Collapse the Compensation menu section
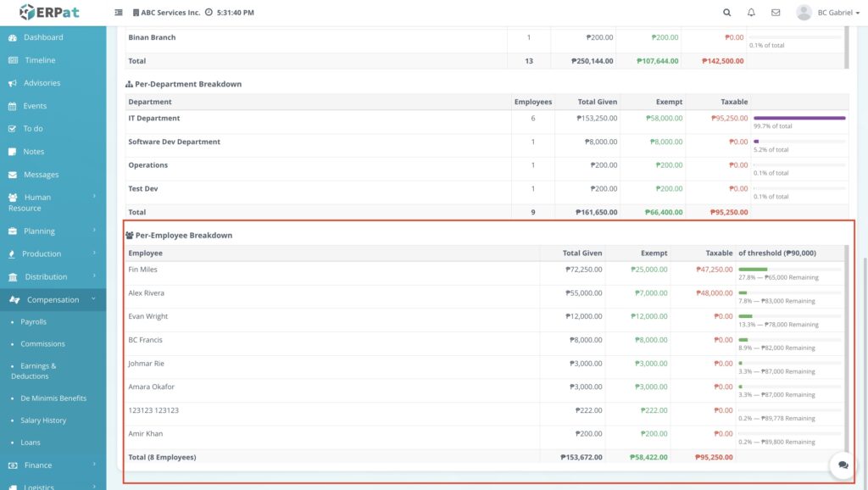Image resolution: width=868 pixels, height=490 pixels. [53, 299]
